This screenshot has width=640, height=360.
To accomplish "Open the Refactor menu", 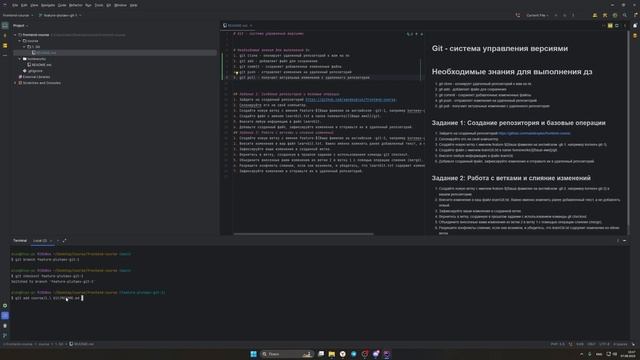I will (76, 5).
